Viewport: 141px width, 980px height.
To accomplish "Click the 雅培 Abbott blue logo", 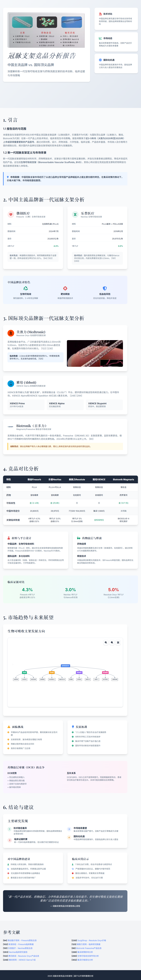I will pos(11,384).
